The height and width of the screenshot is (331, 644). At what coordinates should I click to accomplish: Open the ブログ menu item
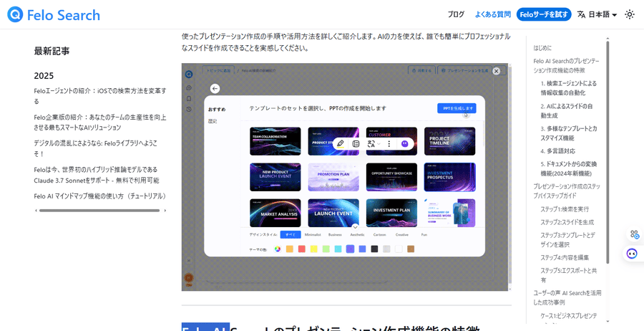456,14
